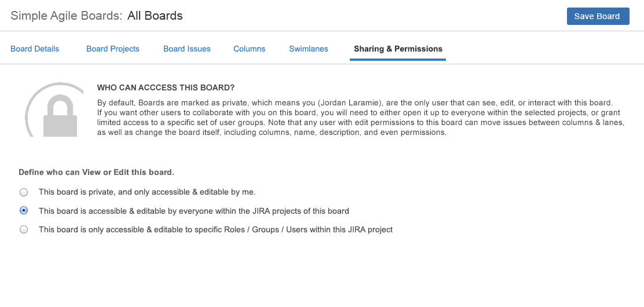Click the 'specific Roles / Groups / Users' label
The width and height of the screenshot is (644, 307).
[215, 230]
